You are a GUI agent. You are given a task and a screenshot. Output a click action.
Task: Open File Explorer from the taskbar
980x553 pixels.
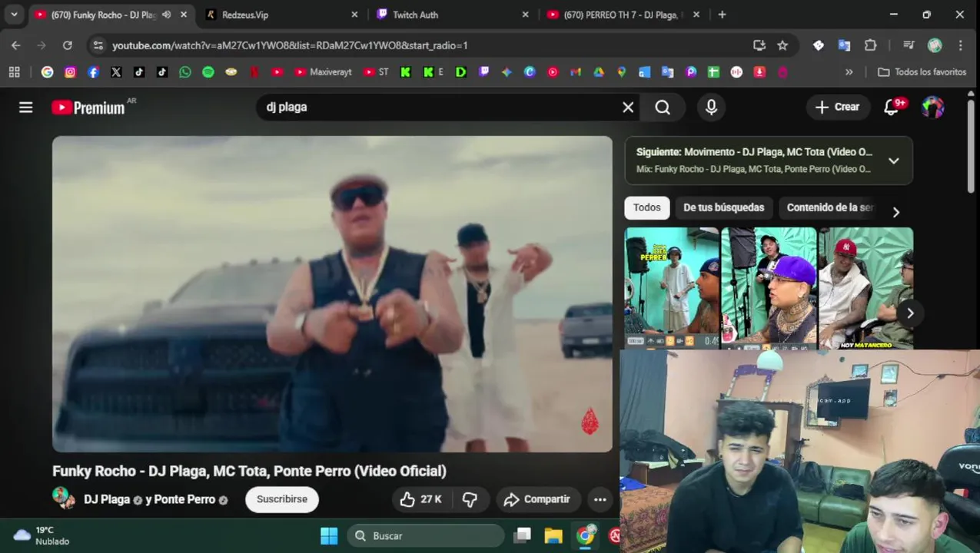tap(553, 535)
